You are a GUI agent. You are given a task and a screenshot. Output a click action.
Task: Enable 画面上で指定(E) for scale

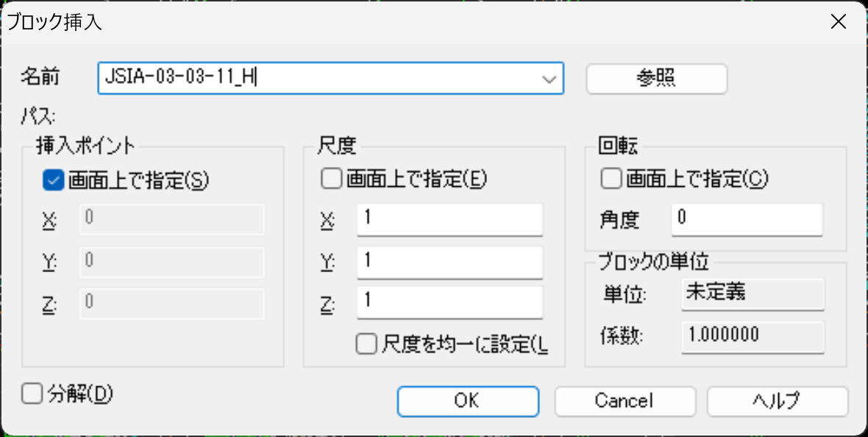point(332,179)
